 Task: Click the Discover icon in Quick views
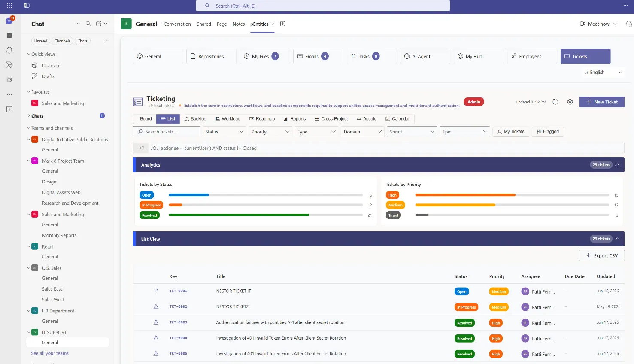tap(35, 66)
